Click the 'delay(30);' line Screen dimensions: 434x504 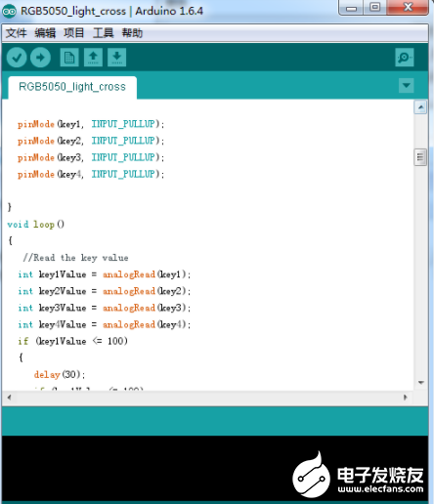60,375
